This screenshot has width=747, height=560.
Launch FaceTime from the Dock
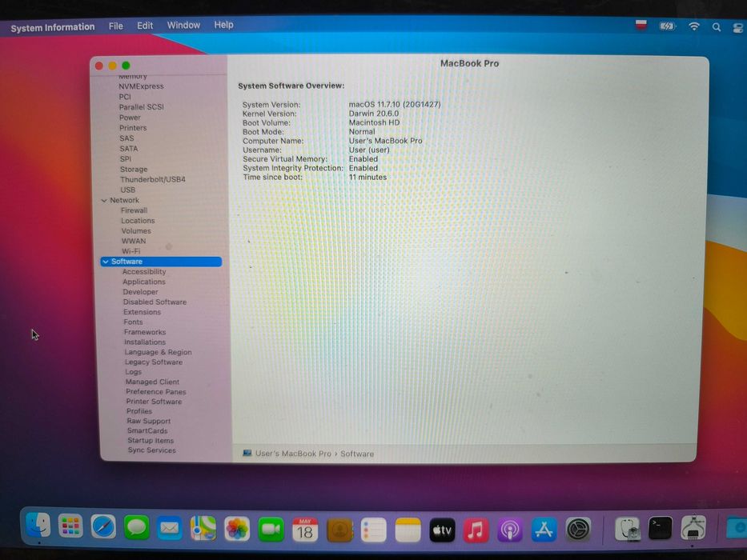tap(271, 529)
